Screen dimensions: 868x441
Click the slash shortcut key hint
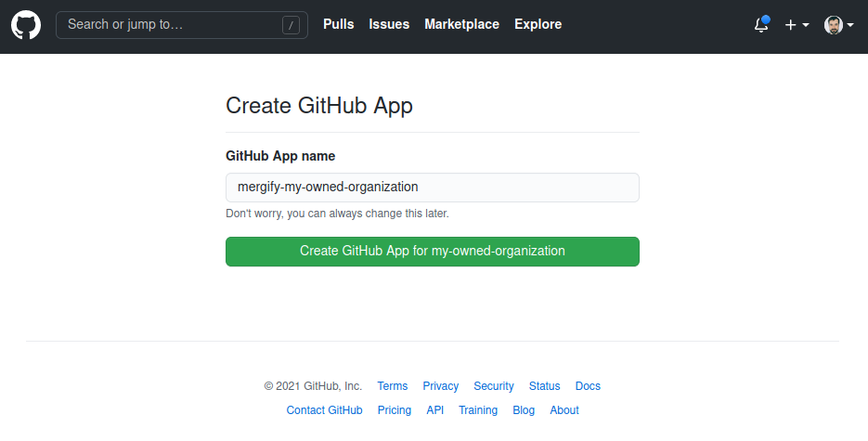(x=291, y=25)
